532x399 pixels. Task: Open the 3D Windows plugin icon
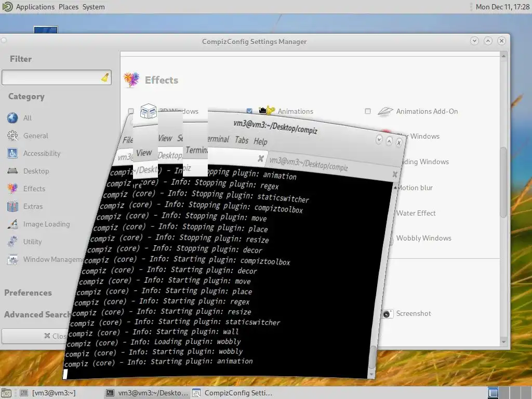[x=148, y=111]
